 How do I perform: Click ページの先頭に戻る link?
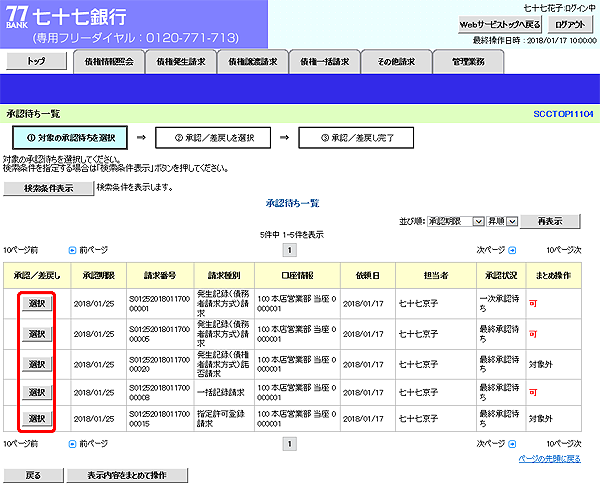pyautogui.click(x=549, y=458)
